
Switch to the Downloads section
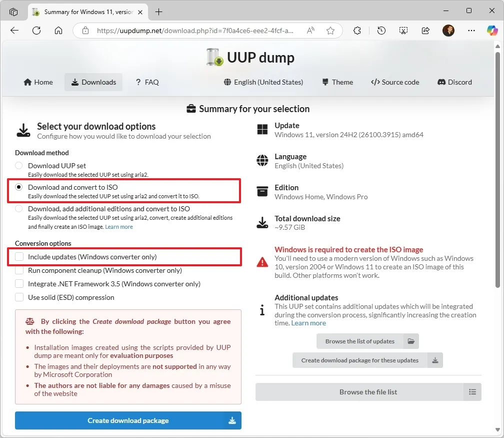pos(93,82)
